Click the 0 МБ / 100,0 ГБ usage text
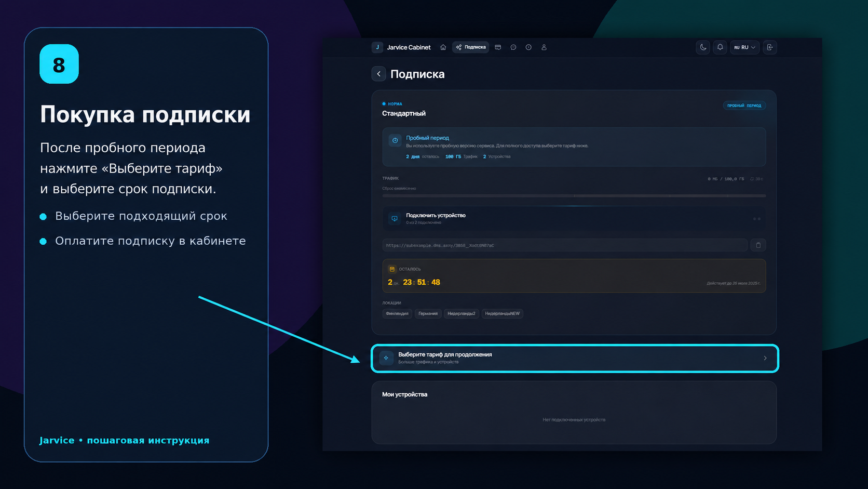This screenshot has height=489, width=868. click(725, 179)
